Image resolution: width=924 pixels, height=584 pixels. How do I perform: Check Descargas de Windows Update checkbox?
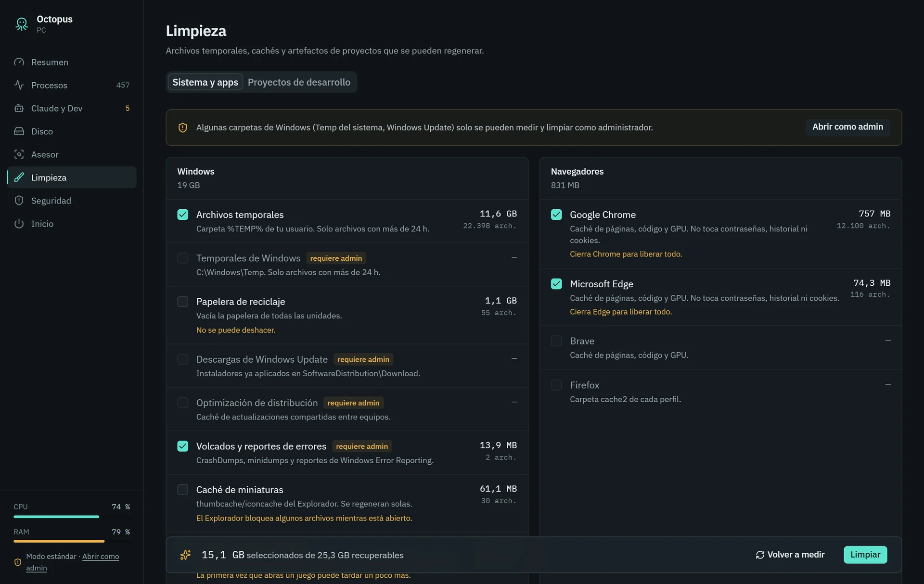(x=183, y=359)
